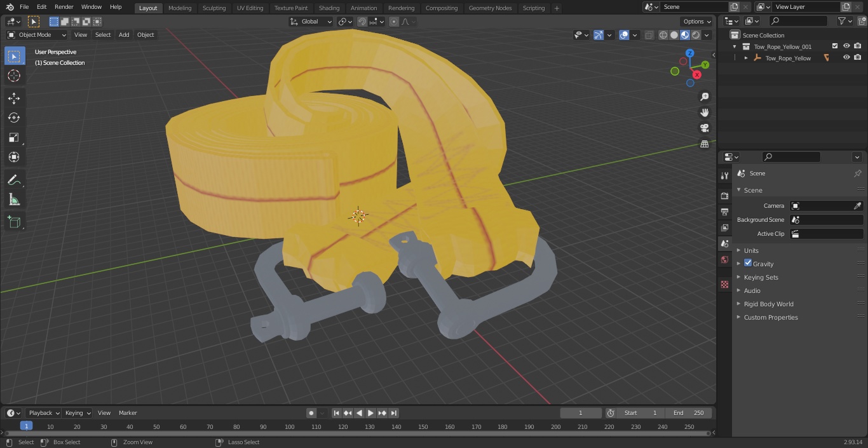Click the Blender logo menu icon
Screen dimensions: 868x448
click(10, 7)
